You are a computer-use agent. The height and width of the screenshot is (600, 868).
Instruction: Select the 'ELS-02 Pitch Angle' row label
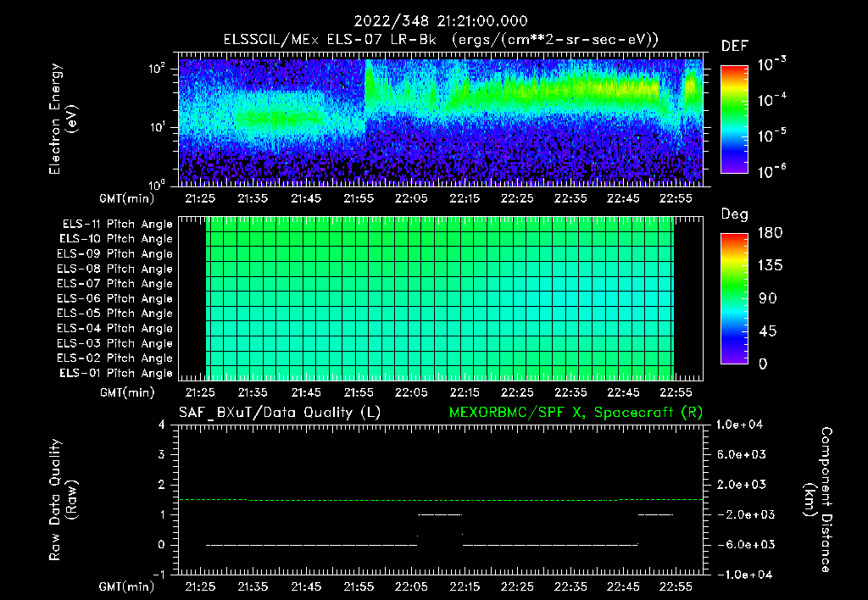(115, 358)
